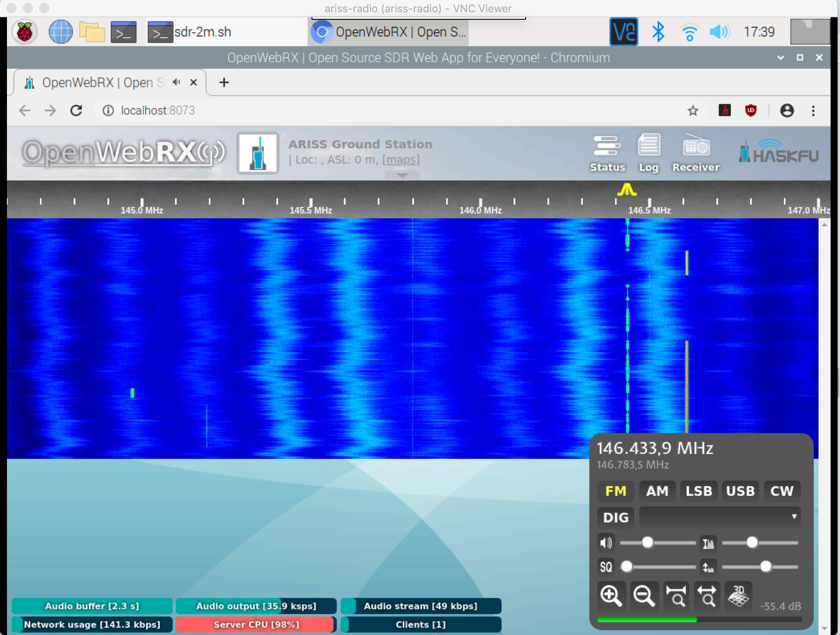840x635 pixels.
Task: Open a new Chromium tab
Action: tap(224, 82)
